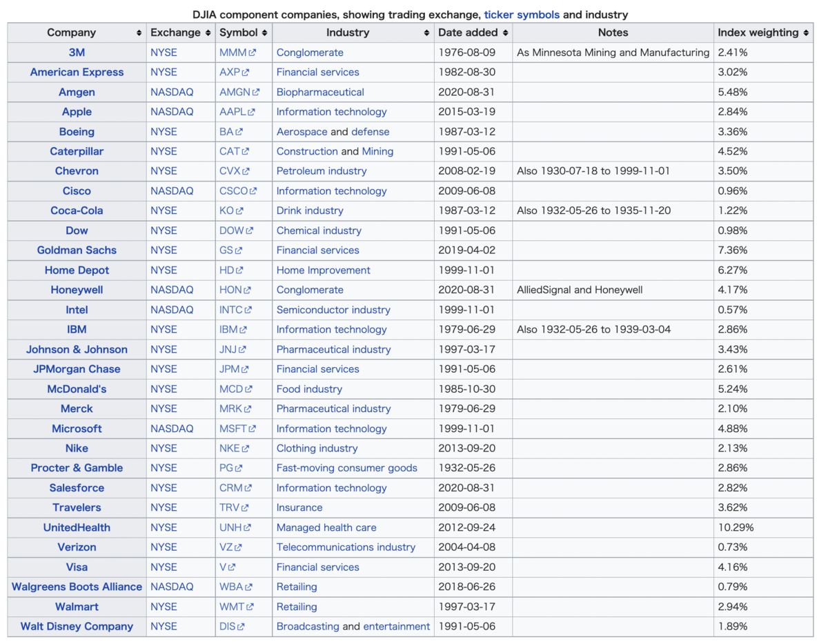This screenshot has height=644, width=828.
Task: Click the Food industry link
Action: 309,389
